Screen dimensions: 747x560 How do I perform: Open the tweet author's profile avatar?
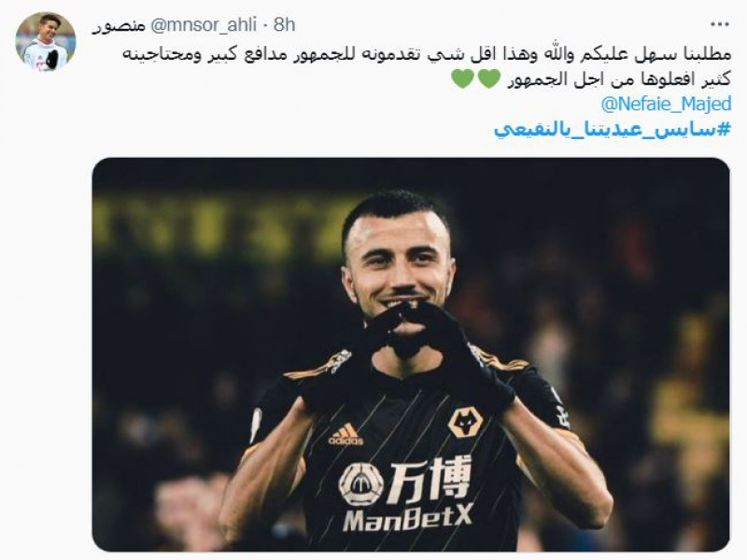[x=46, y=42]
